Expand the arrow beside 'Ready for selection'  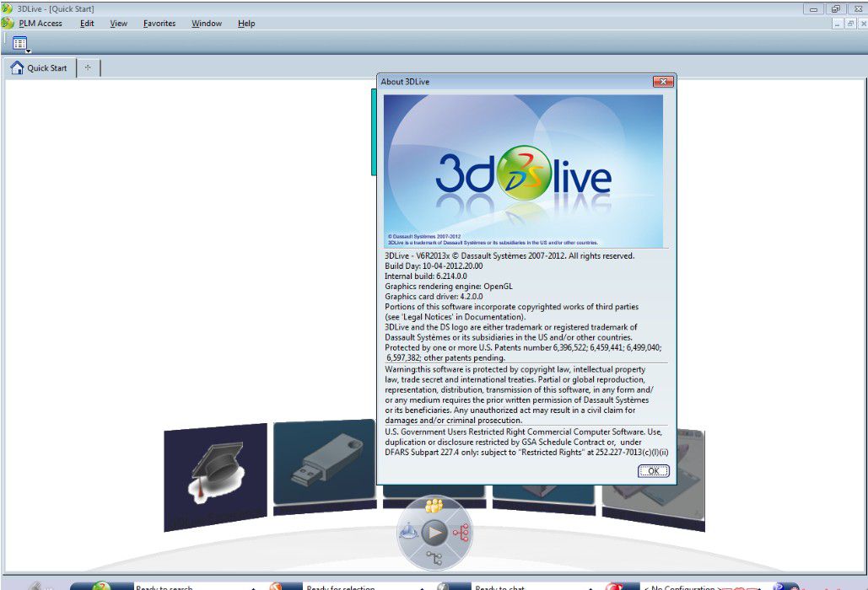point(423,587)
